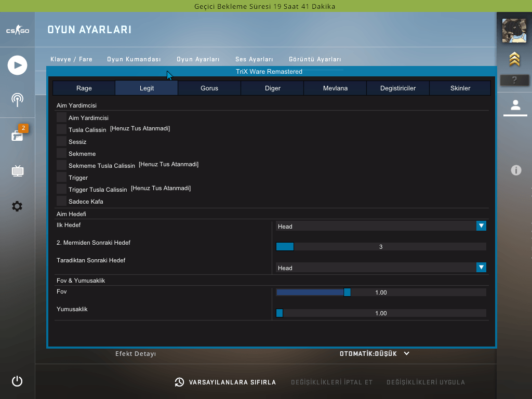Click the Geçici Bekleme Süresi banner

265,6
